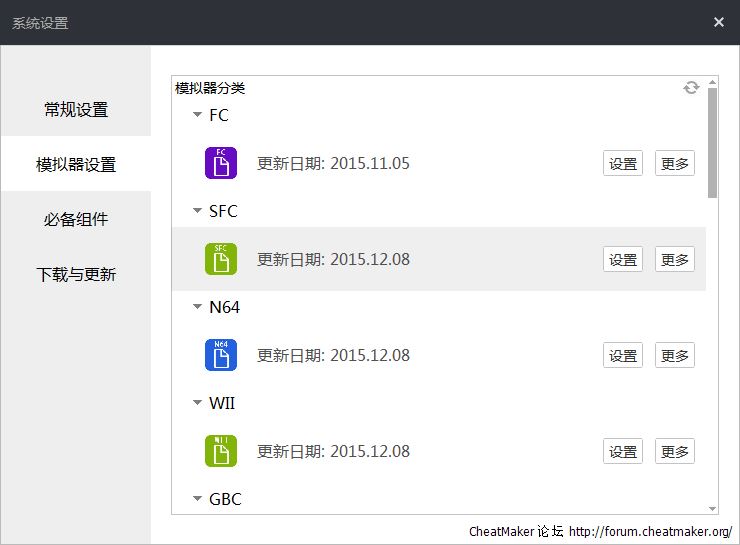Image resolution: width=740 pixels, height=545 pixels.
Task: Collapse the N64 category
Action: [197, 307]
